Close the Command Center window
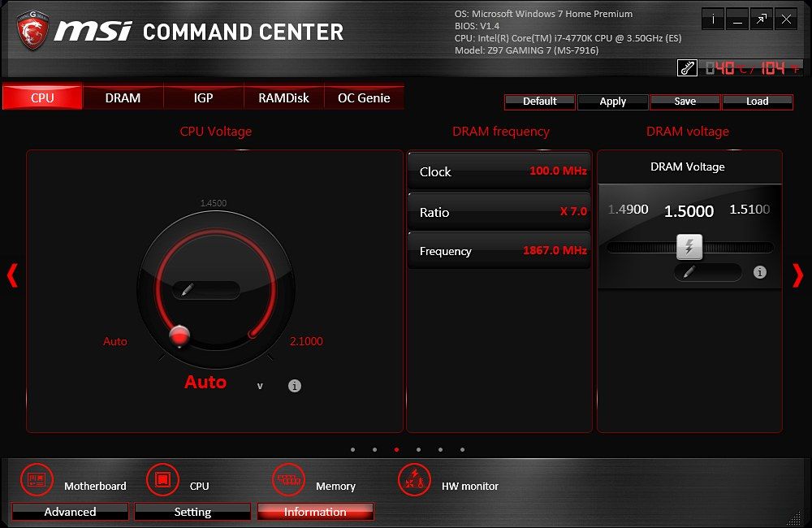 pyautogui.click(x=786, y=19)
